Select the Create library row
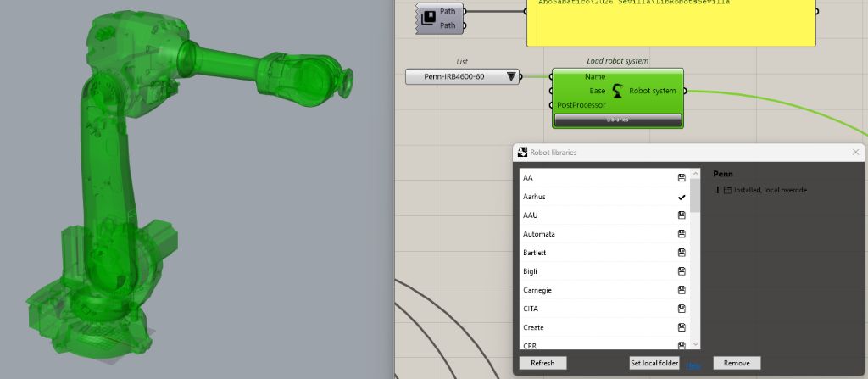Image resolution: width=868 pixels, height=379 pixels. click(x=604, y=327)
